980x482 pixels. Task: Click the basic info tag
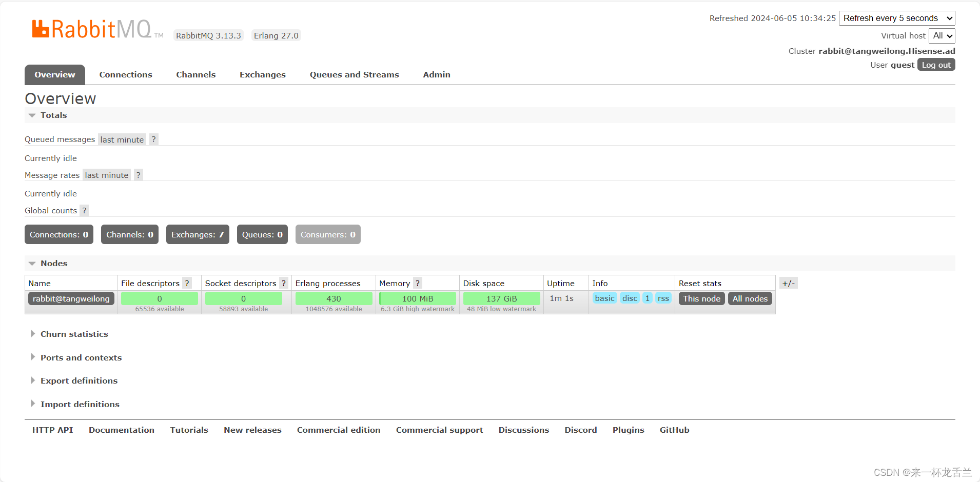pos(605,298)
